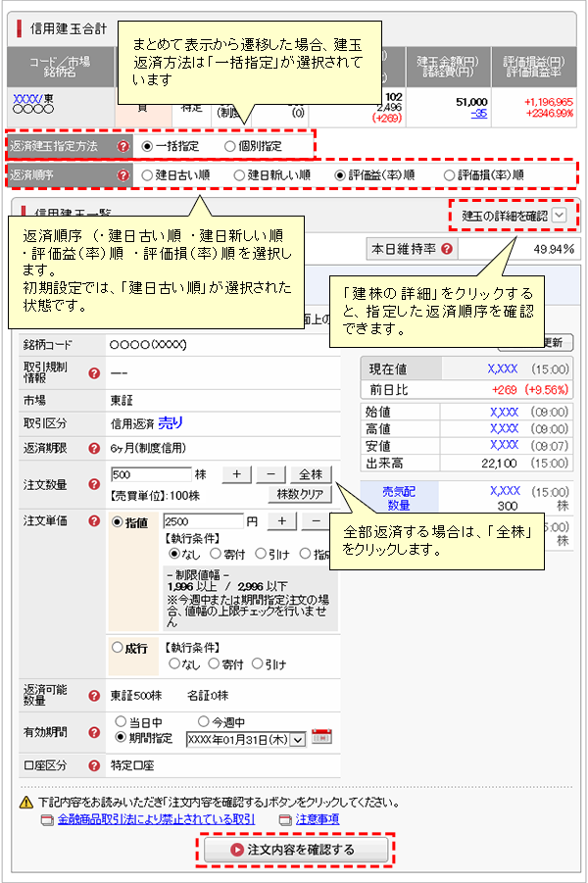
Task: Open the calendar date picker icon
Action: click(x=321, y=737)
